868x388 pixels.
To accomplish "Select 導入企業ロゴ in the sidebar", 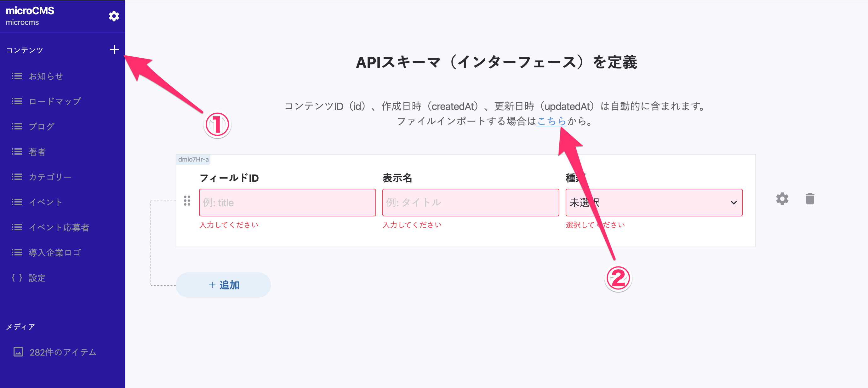I will [55, 253].
